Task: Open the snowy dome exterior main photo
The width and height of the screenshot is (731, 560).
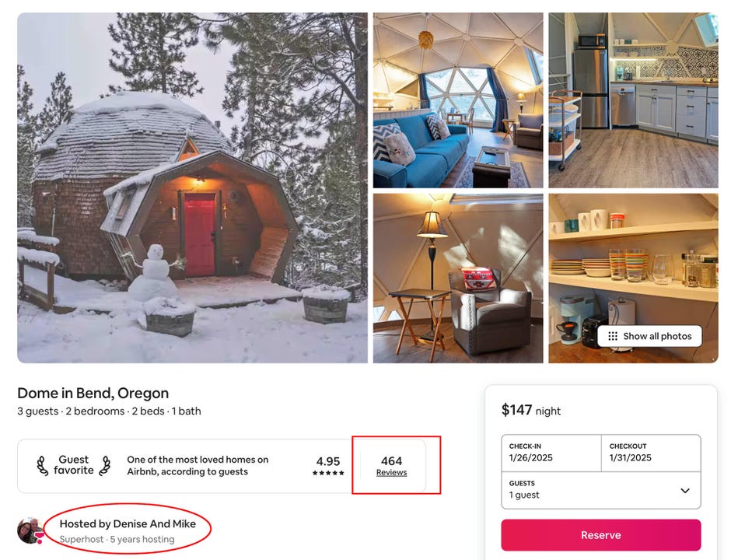Action: (192, 188)
